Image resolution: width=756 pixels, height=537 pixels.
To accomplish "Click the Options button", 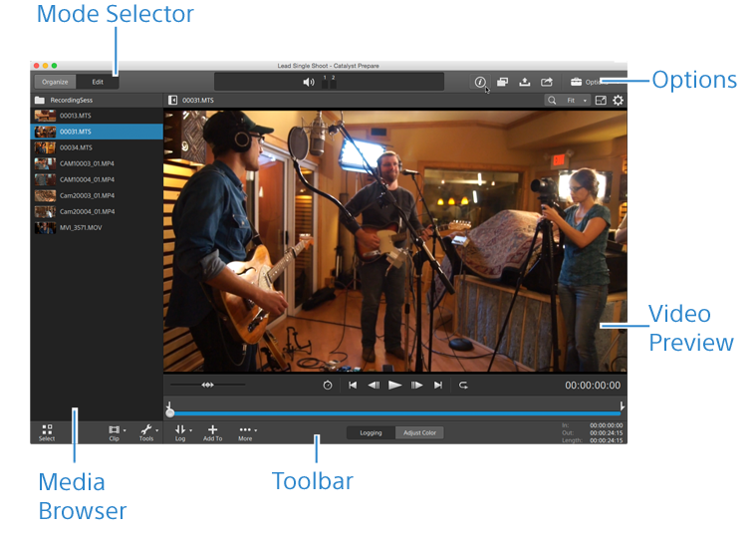I will pyautogui.click(x=588, y=83).
